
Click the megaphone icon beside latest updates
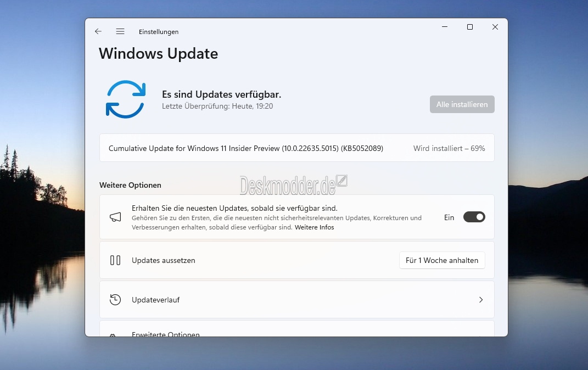click(x=115, y=217)
